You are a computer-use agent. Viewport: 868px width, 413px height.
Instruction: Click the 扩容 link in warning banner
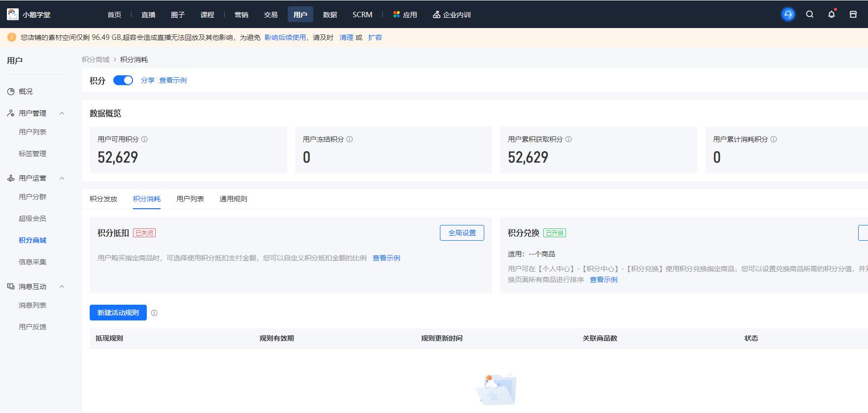click(375, 37)
